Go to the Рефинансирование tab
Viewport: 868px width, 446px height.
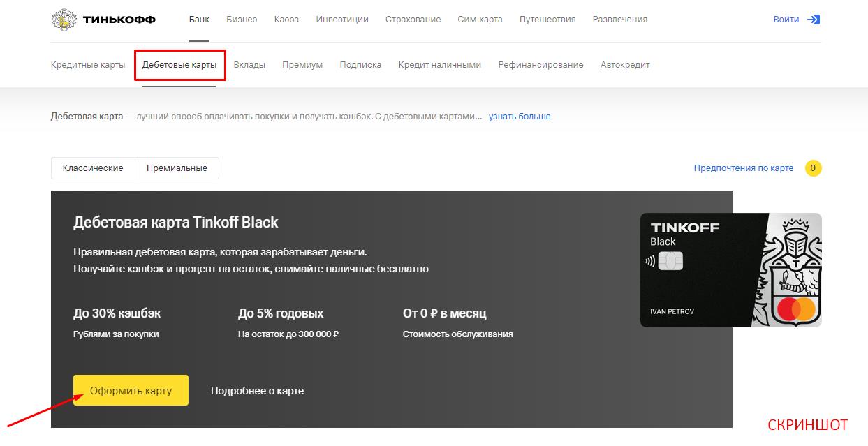[540, 65]
